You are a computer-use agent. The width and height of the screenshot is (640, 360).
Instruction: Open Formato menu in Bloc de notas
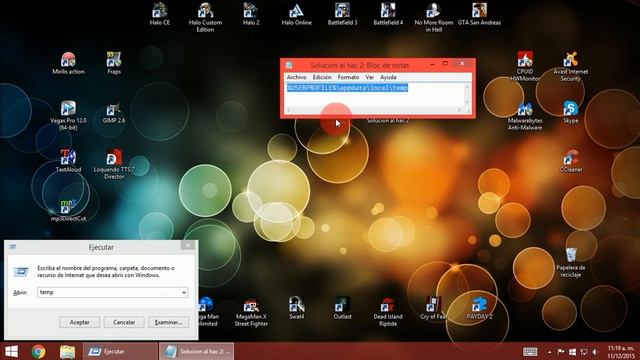(348, 77)
